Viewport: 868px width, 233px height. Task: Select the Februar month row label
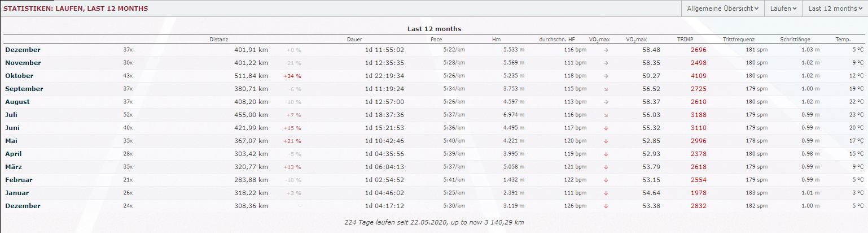coord(19,180)
